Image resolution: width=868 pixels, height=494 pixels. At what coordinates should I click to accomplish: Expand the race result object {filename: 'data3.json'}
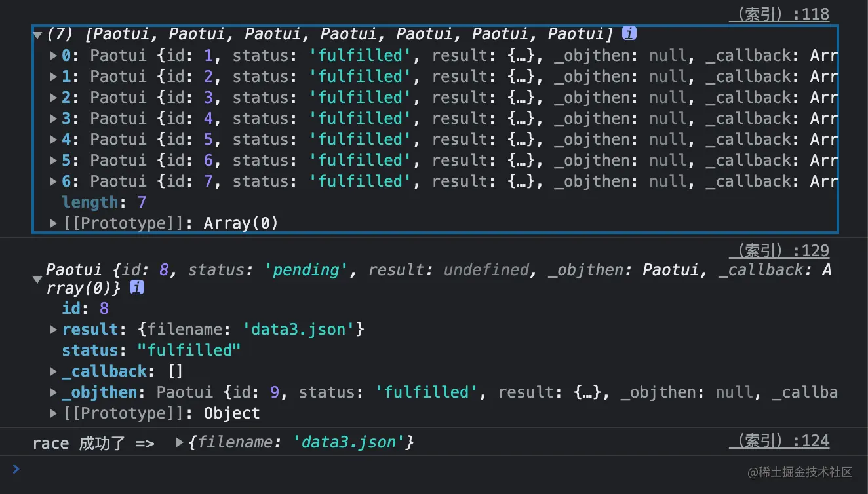[180, 443]
